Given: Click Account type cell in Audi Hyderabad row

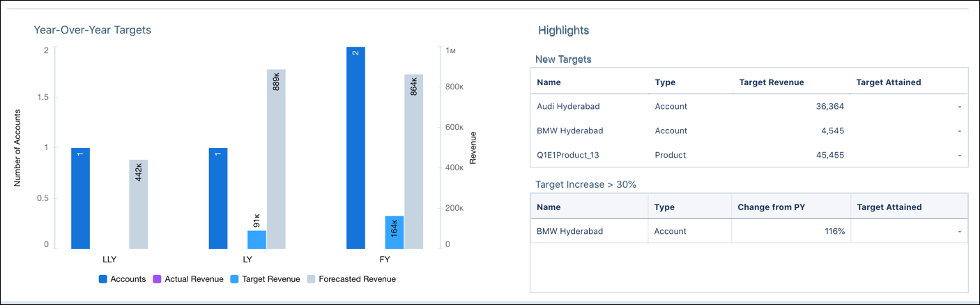Looking at the screenshot, I should click(x=671, y=107).
